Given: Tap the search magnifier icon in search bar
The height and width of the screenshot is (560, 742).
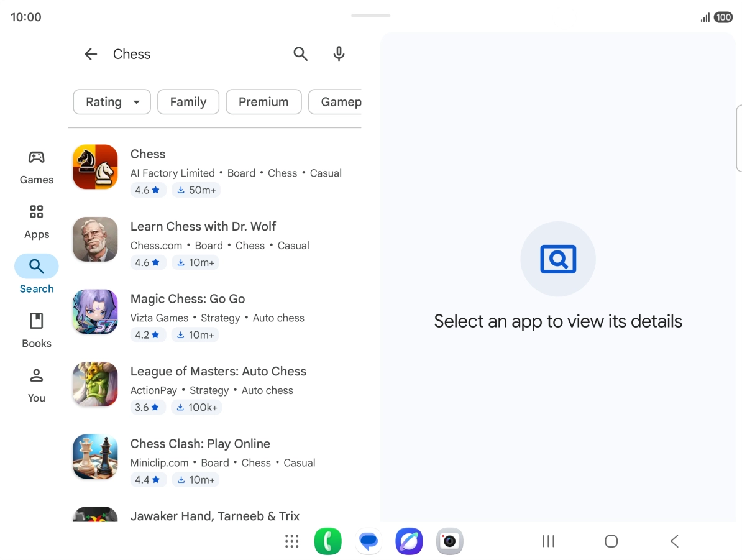Looking at the screenshot, I should pos(301,54).
